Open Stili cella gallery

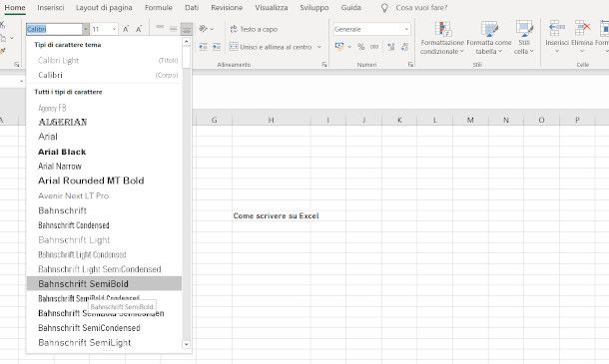[524, 38]
